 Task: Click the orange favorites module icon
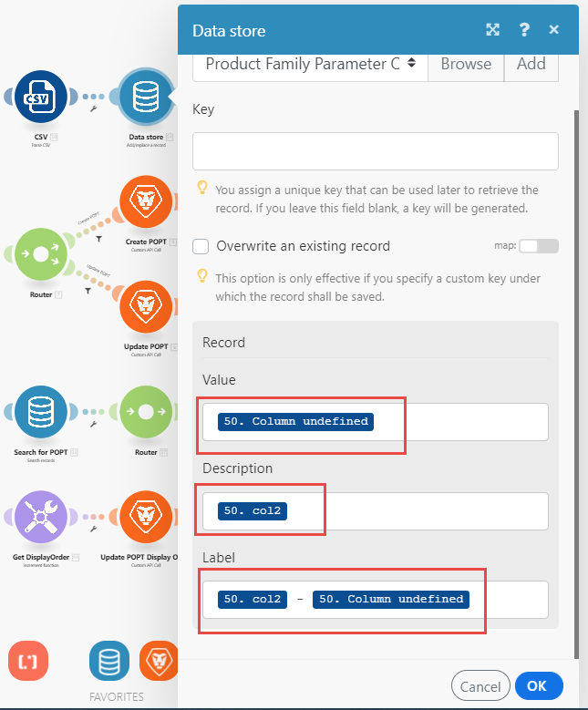point(158,661)
